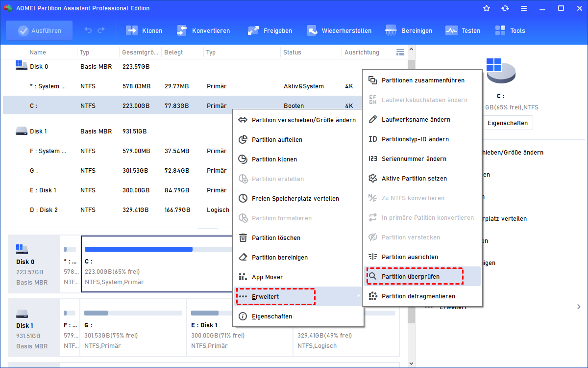Choose Partition ausrichten
Viewport: 588px width, 368px height.
(422, 257)
